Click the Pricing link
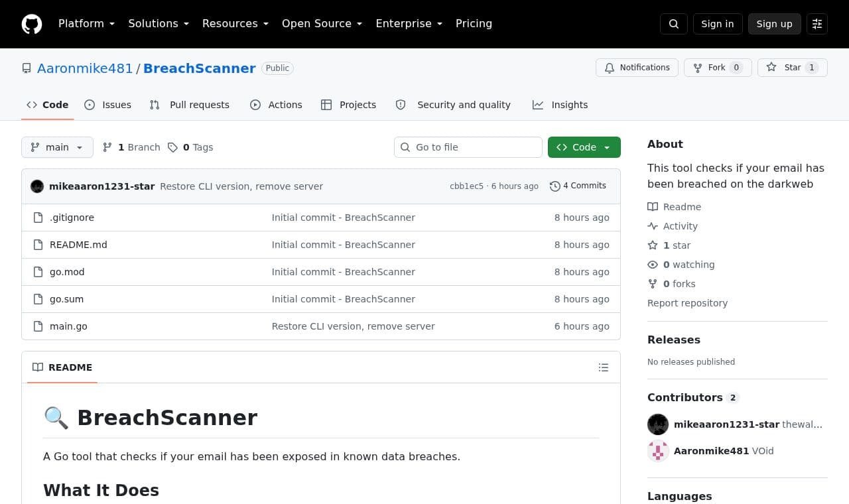 pyautogui.click(x=474, y=24)
